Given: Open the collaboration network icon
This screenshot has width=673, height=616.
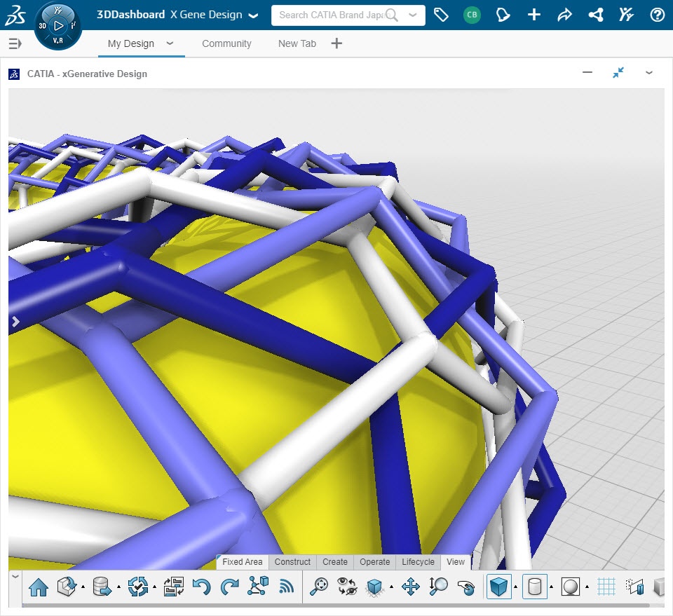Looking at the screenshot, I should [x=596, y=15].
